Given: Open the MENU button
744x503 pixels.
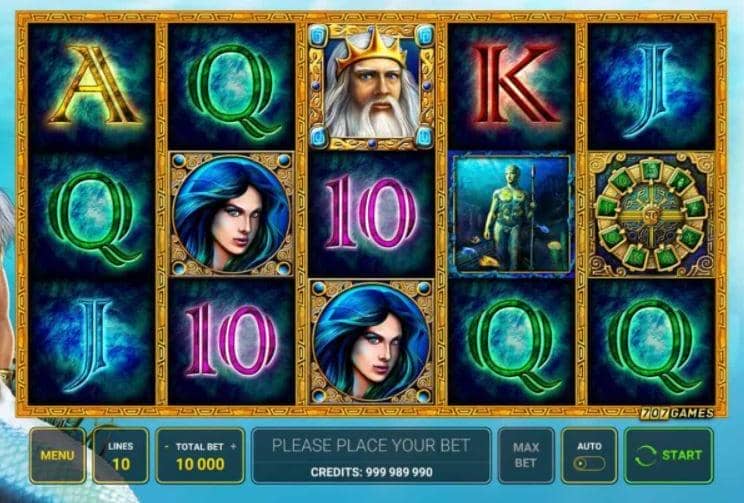Looking at the screenshot, I should 57,456.
